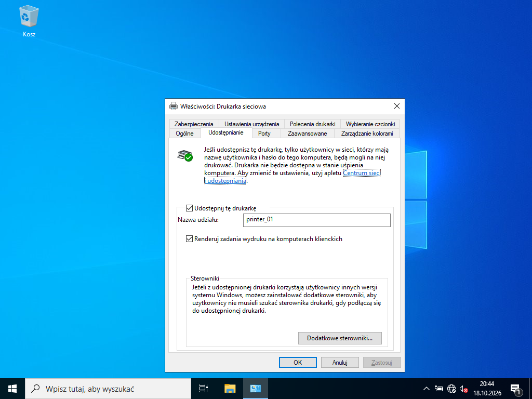Viewport: 532px width, 399px height.
Task: Click the shared printer icon with green checkmark
Action: 185,155
